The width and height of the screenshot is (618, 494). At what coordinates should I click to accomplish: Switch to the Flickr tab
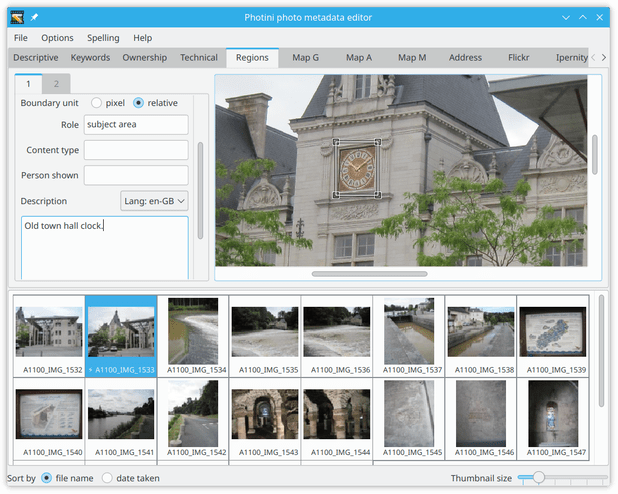(518, 58)
